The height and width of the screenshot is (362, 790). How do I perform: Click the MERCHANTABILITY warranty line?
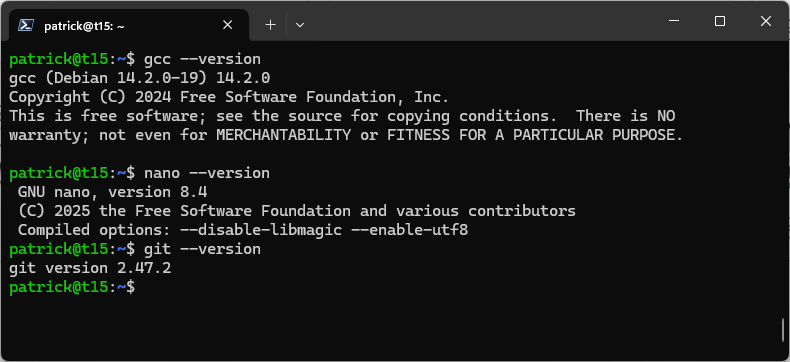(346, 135)
